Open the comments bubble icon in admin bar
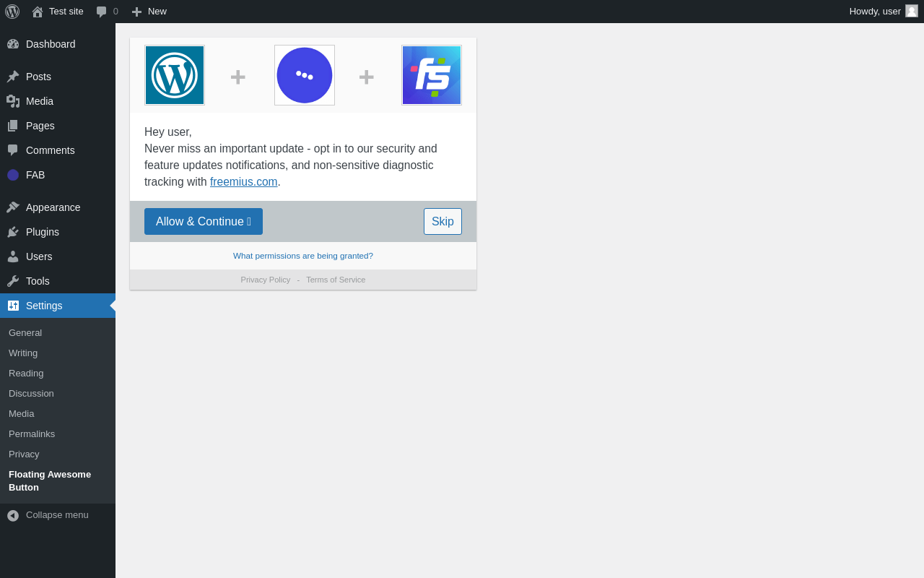The image size is (924, 578). tap(102, 12)
